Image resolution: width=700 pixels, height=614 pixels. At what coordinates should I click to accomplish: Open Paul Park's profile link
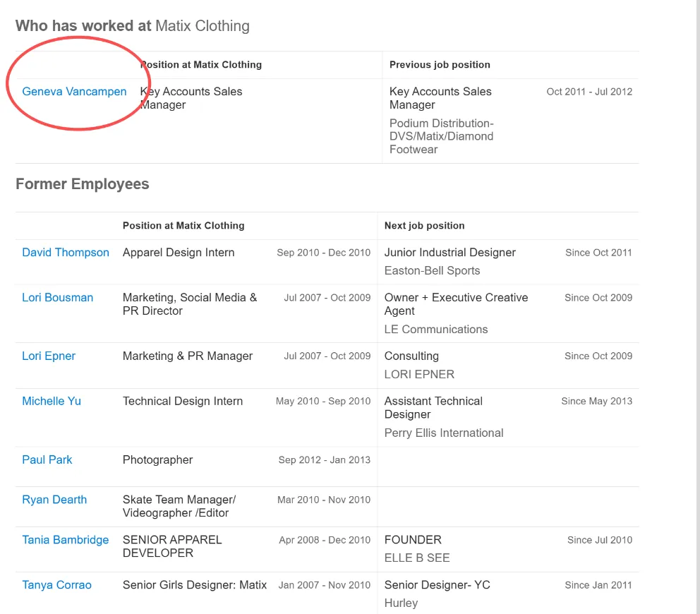tap(47, 459)
